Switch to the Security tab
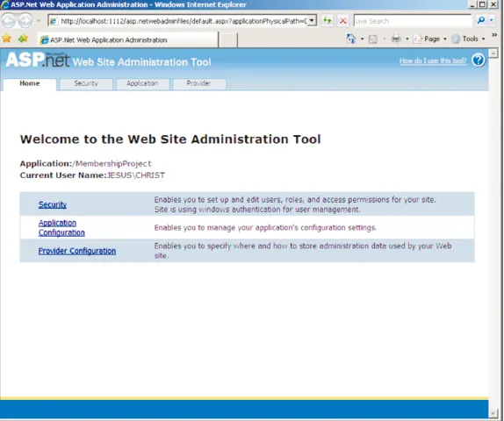The image size is (504, 421). 86,84
